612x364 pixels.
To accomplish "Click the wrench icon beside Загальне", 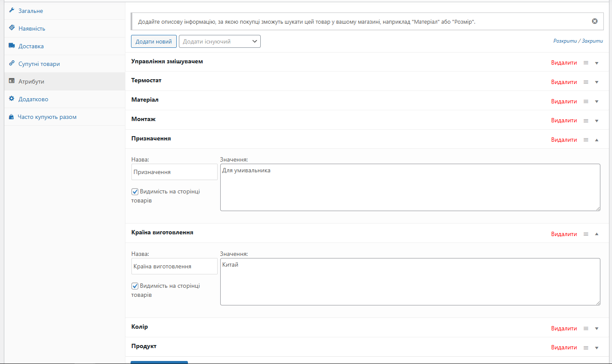I will click(x=12, y=10).
